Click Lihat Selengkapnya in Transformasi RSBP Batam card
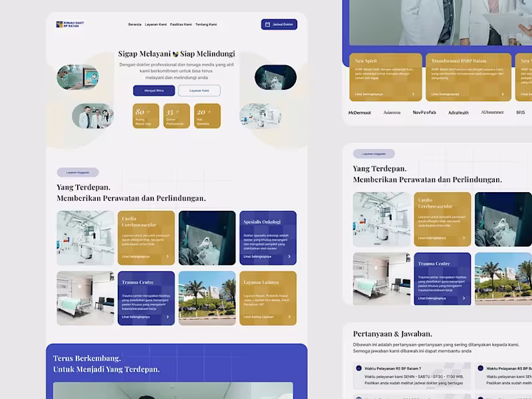532x399 pixels. [x=445, y=94]
